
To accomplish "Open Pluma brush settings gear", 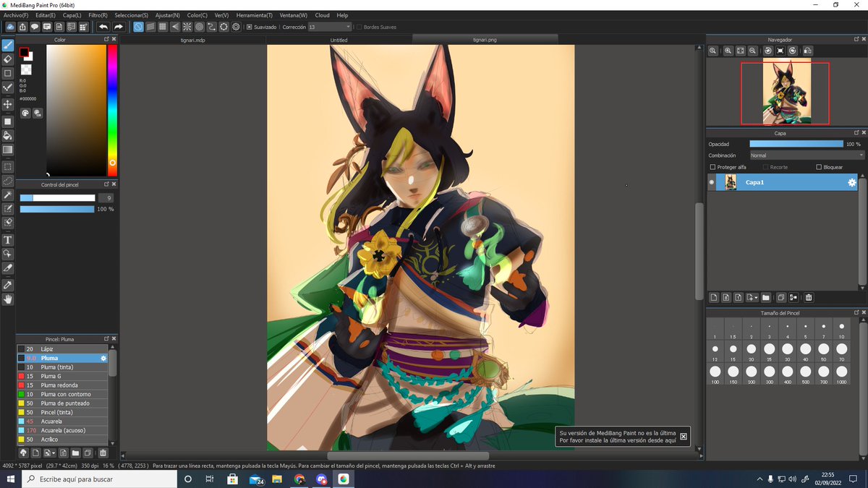I will (103, 358).
